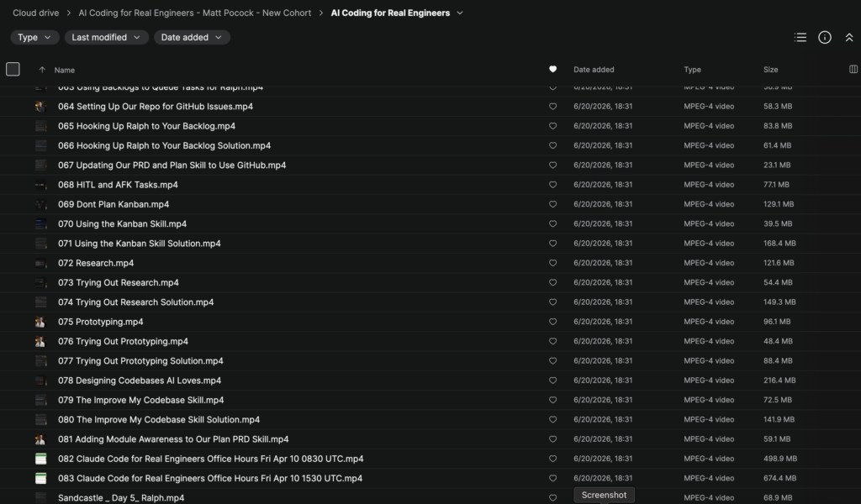Screen dimensions: 861x504
Task: Expand current folder breadcrumb chevron menu
Action: tap(460, 13)
